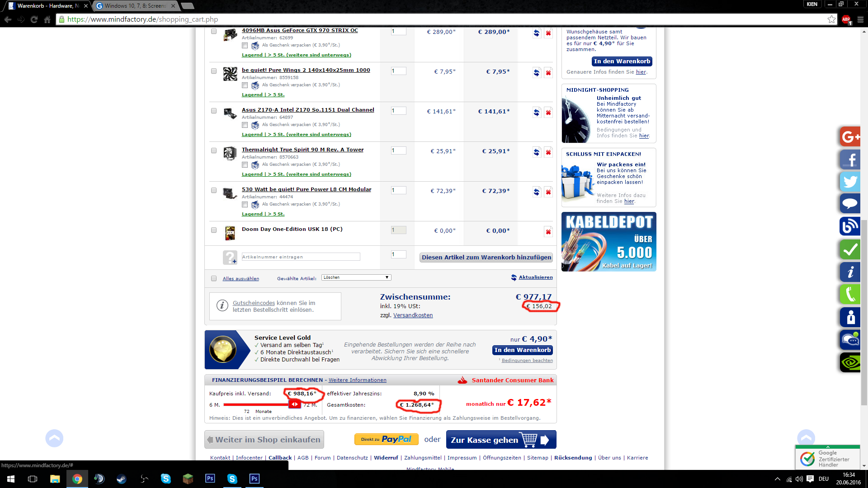Enable gift wrapping for Asus Z170-A
The width and height of the screenshot is (868, 488).
[245, 125]
